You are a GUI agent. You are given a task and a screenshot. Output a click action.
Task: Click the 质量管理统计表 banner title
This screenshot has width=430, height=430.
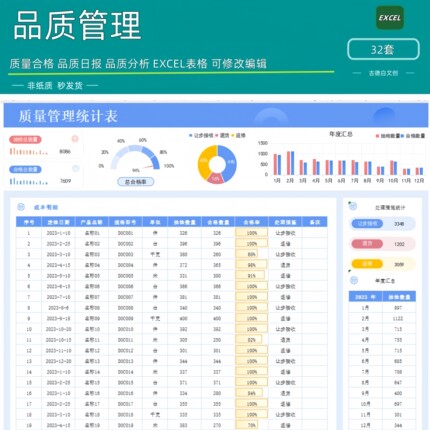pyautogui.click(x=68, y=116)
